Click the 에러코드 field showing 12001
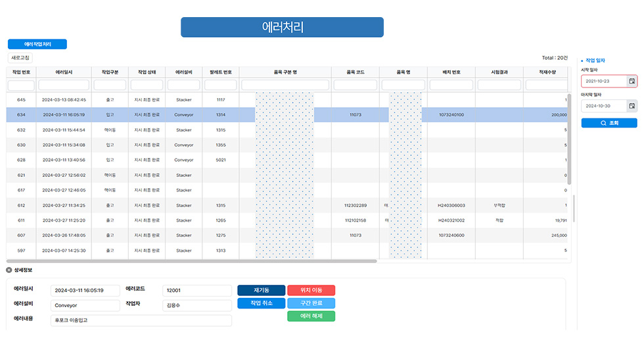The height and width of the screenshot is (344, 644). point(197,290)
